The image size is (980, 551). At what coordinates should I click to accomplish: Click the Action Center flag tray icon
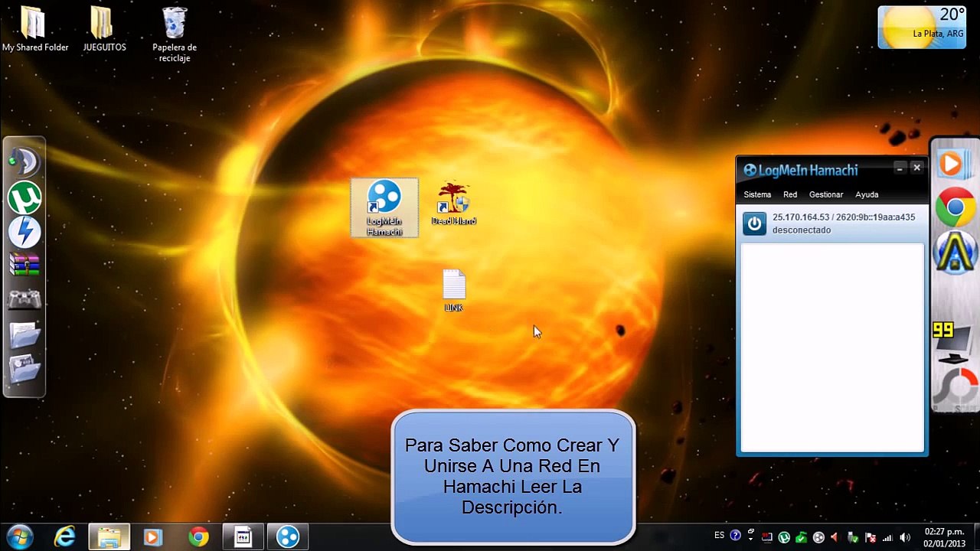(x=871, y=537)
